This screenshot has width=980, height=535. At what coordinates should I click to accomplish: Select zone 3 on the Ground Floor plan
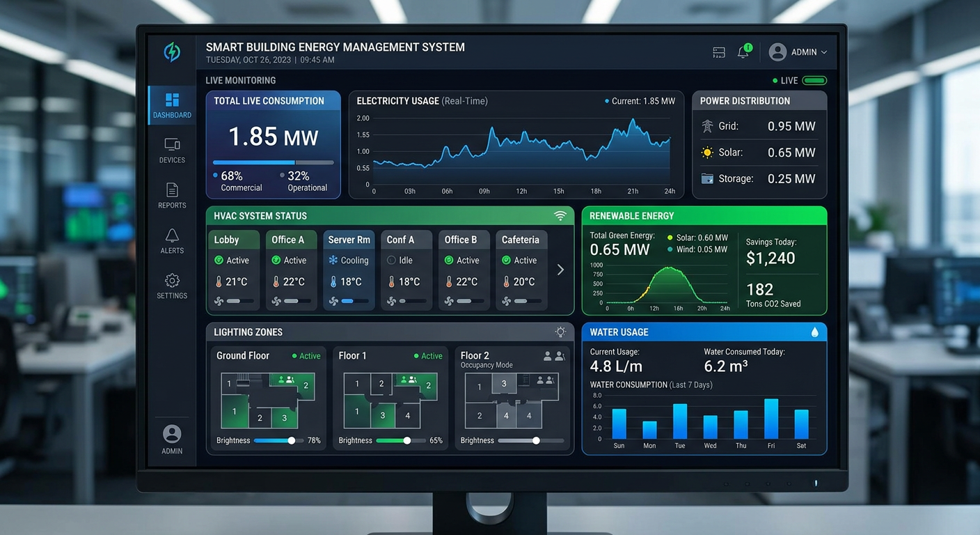[284, 418]
